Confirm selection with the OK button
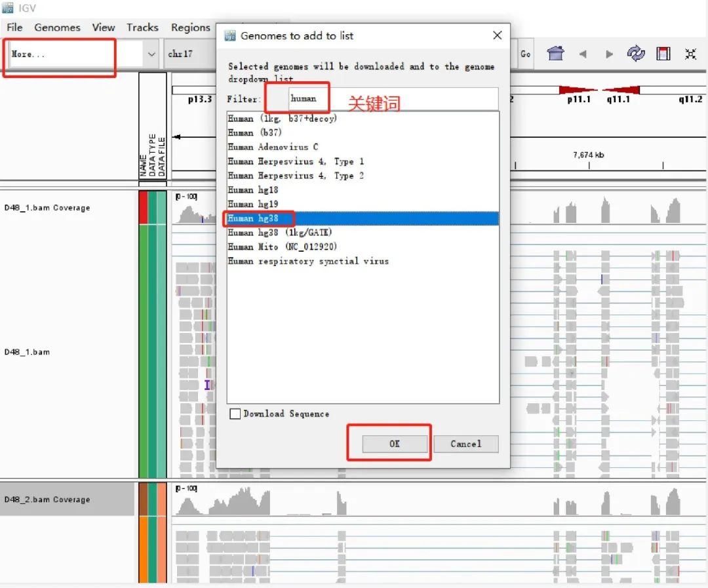 pyautogui.click(x=395, y=444)
